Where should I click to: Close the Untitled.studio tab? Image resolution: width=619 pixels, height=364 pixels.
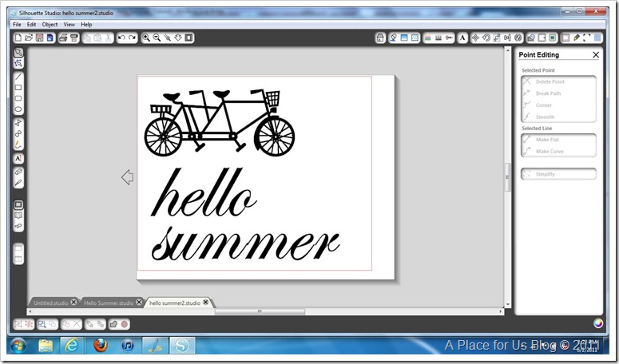pos(73,302)
